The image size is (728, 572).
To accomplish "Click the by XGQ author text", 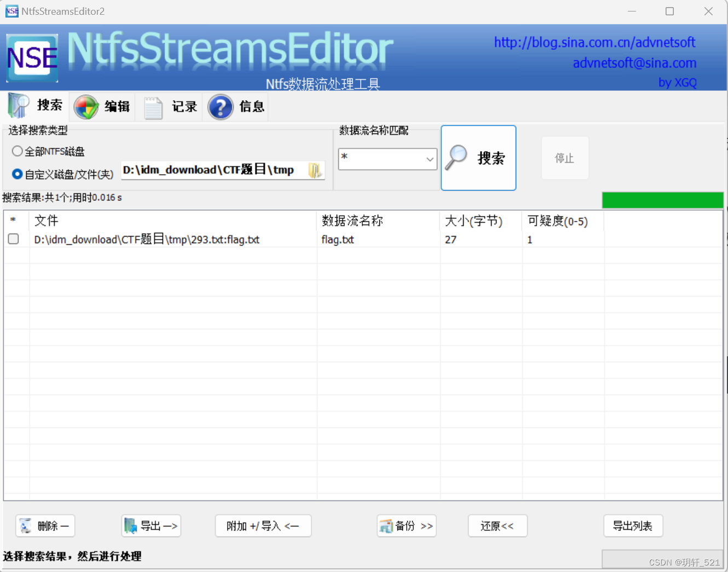I will (677, 83).
